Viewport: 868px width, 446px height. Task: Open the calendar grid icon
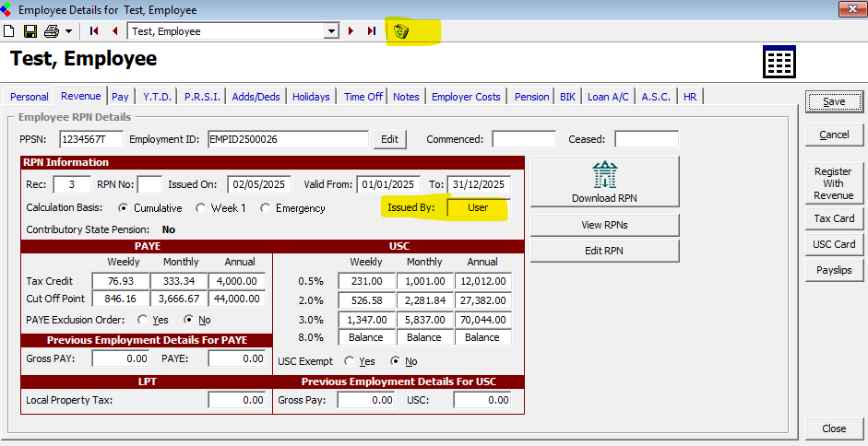779,62
